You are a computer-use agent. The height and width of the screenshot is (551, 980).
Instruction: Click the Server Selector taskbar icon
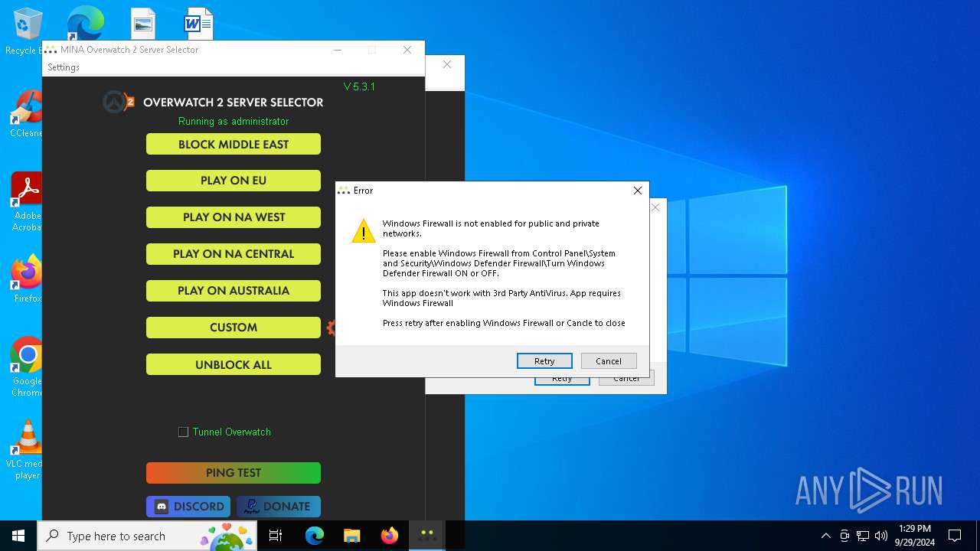(x=426, y=536)
